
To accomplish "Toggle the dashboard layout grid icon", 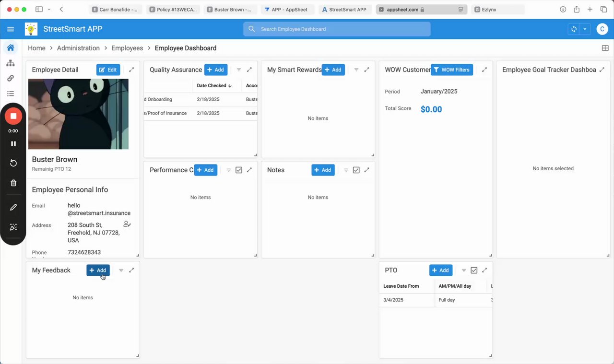I will 605,48.
